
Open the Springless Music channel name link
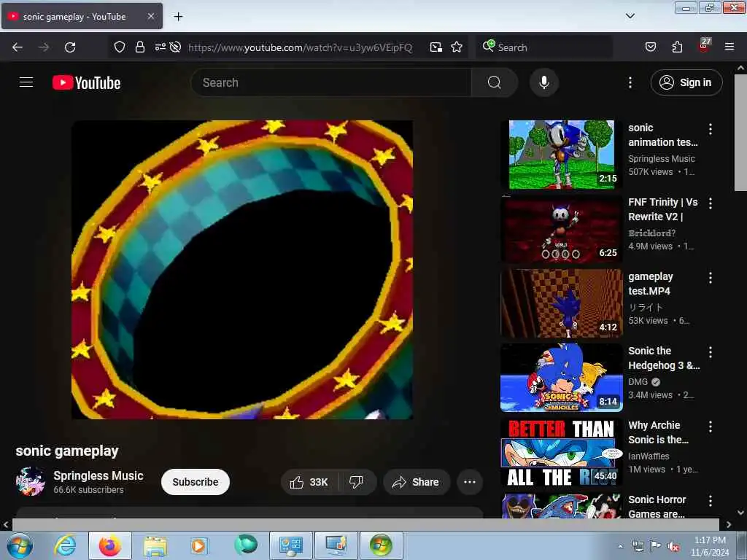pyautogui.click(x=98, y=475)
